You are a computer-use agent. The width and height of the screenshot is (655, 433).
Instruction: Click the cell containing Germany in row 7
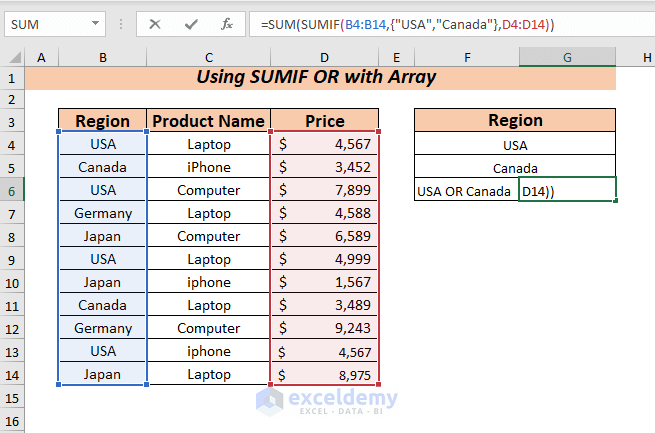[x=102, y=213]
